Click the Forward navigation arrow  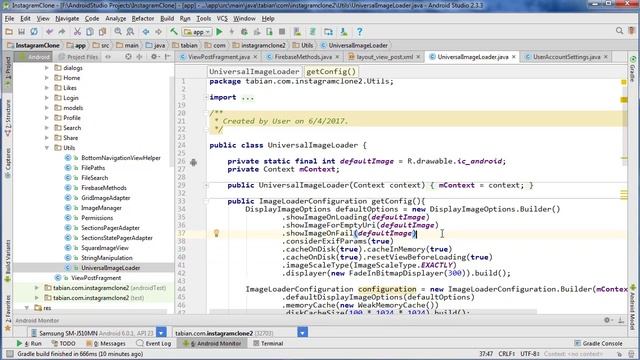pos(158,32)
